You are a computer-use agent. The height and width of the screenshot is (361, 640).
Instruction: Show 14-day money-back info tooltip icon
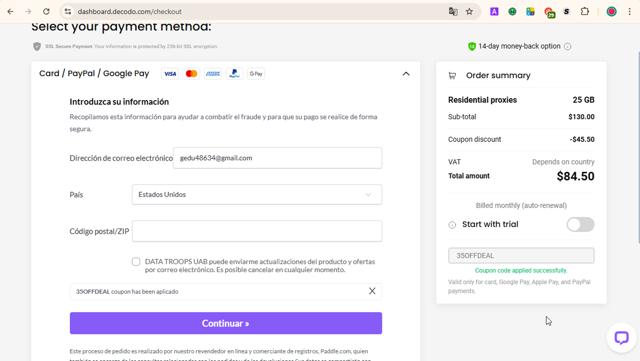tap(567, 47)
